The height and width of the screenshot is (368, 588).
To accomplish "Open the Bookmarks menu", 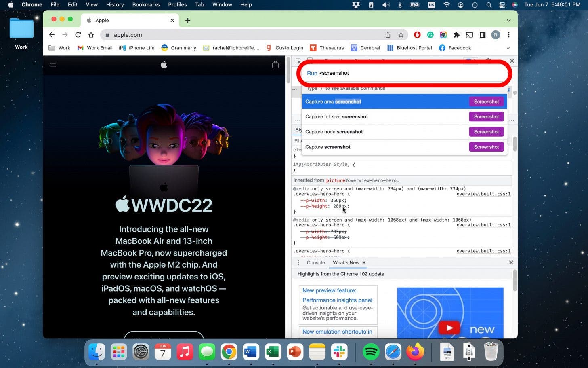I will [146, 5].
